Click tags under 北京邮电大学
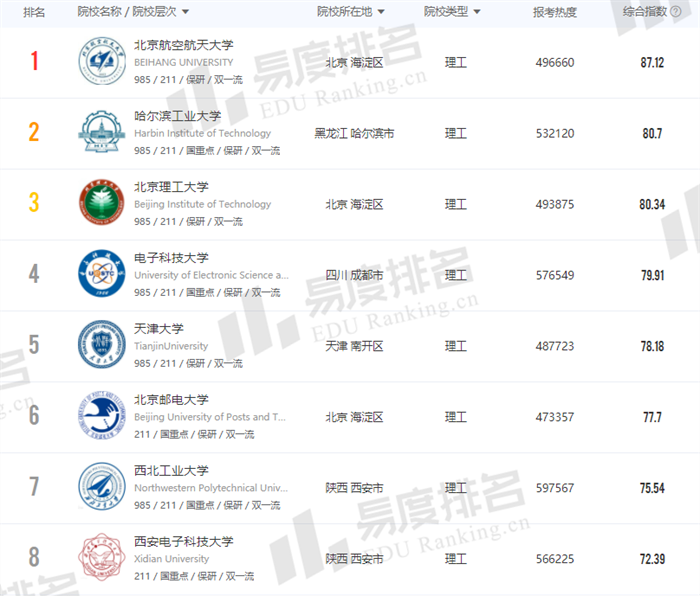 [194, 434]
